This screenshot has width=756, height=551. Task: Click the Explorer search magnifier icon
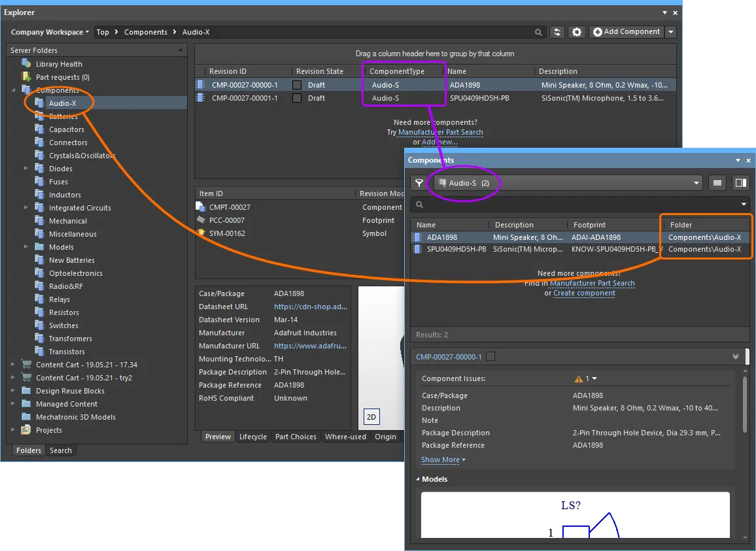pos(538,32)
